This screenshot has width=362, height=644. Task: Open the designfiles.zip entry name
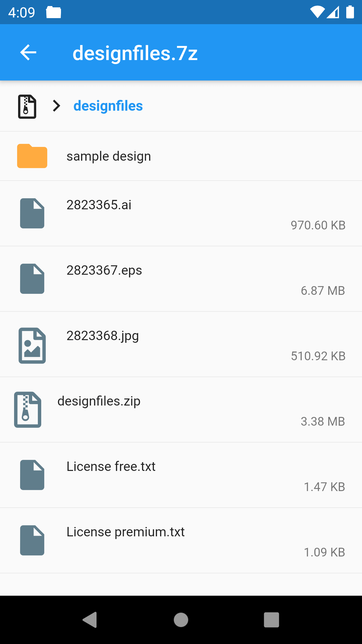(x=99, y=401)
